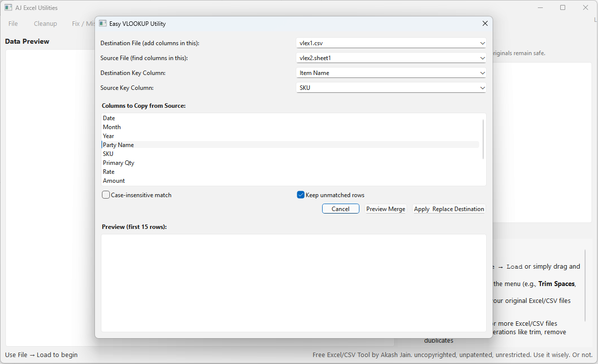The width and height of the screenshot is (598, 364).
Task: Enable Case-insensitive match checkbox
Action: (106, 195)
